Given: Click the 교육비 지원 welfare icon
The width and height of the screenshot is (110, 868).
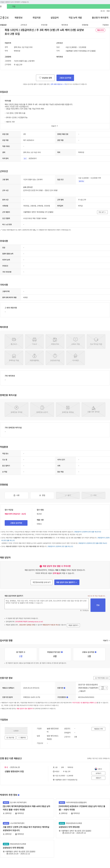Looking at the screenshot, I should point(75,341).
